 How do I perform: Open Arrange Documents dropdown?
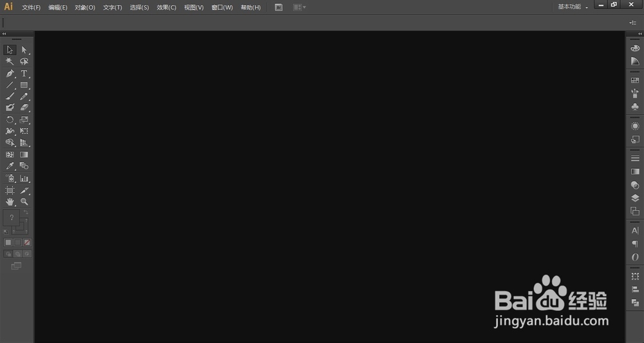click(x=299, y=7)
